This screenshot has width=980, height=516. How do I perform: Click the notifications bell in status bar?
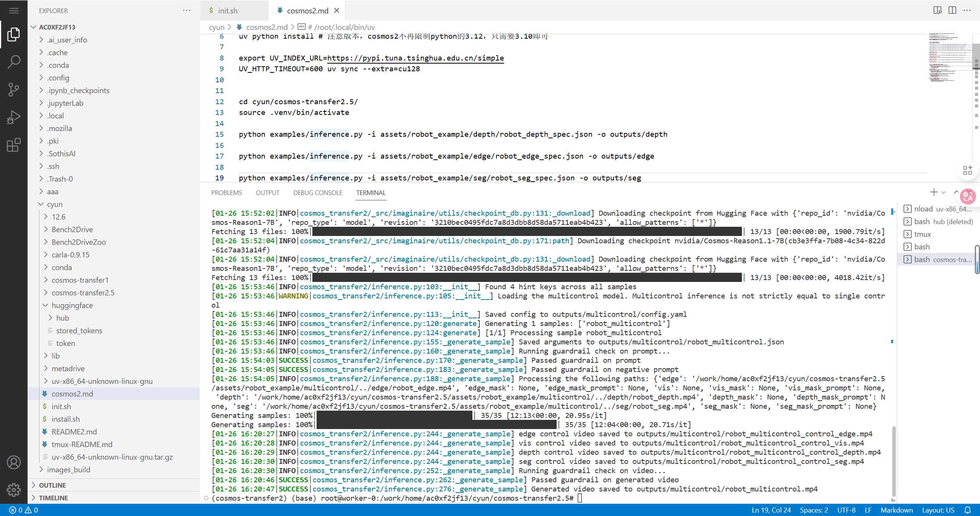(968, 510)
